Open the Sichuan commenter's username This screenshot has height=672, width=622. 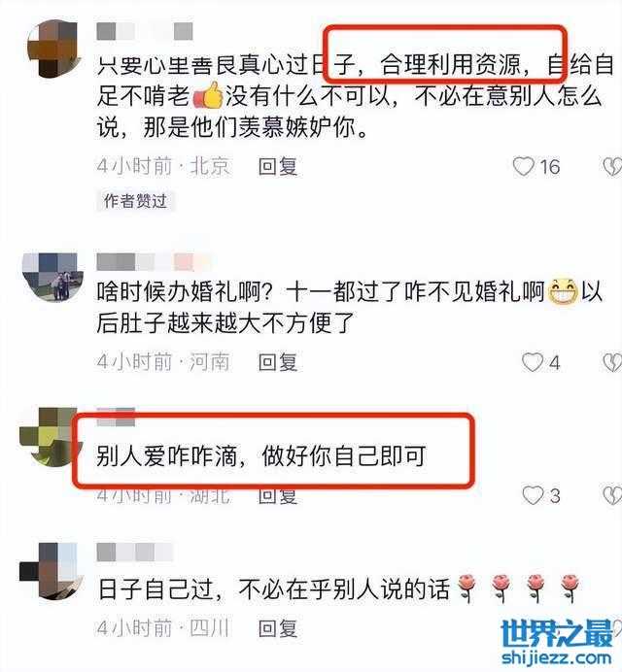click(135, 553)
